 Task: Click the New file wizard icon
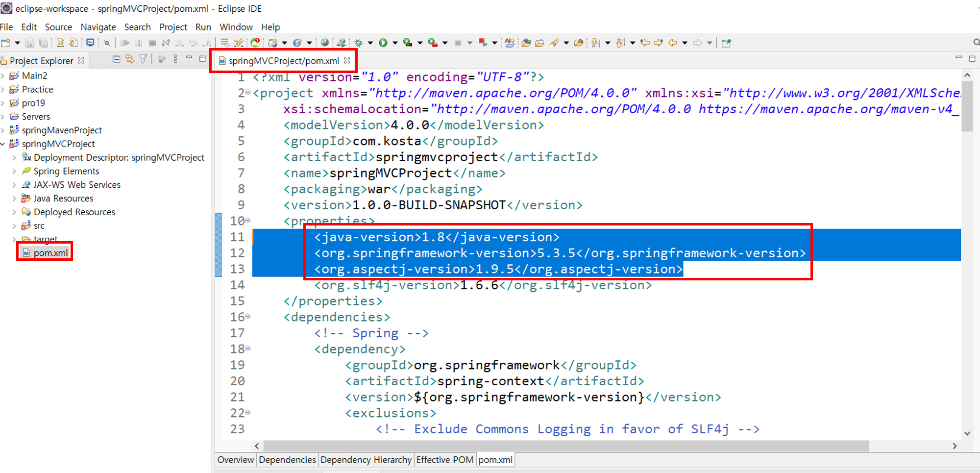[x=5, y=43]
